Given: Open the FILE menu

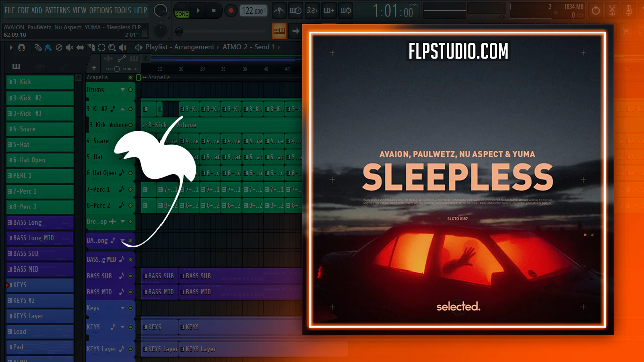Looking at the screenshot, I should (x=10, y=10).
